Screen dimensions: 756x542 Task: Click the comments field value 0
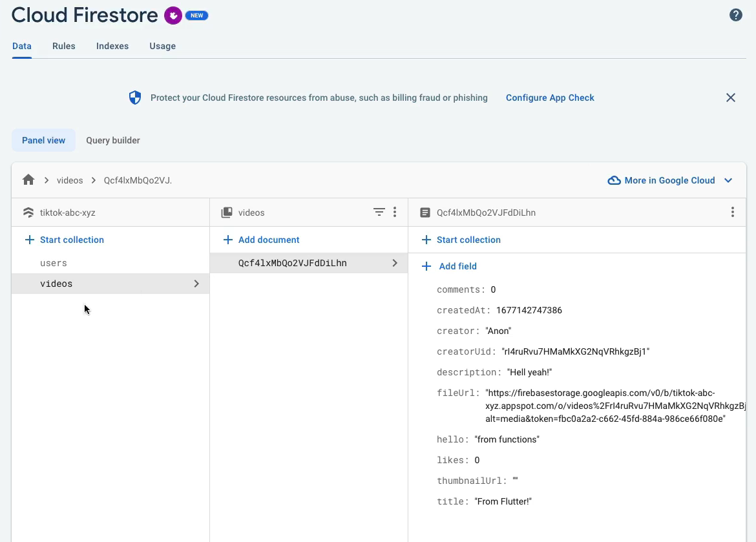point(493,289)
